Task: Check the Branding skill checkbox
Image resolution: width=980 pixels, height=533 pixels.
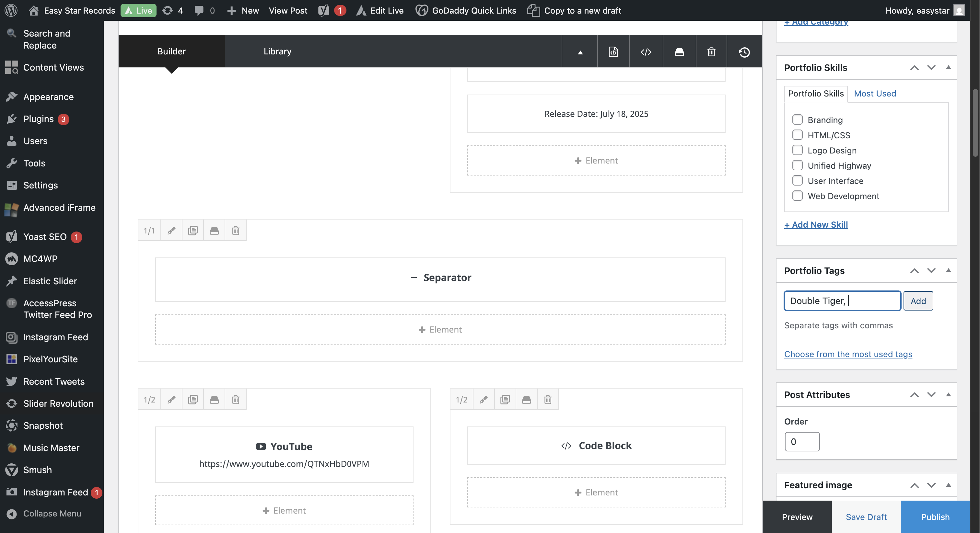Action: click(x=797, y=120)
